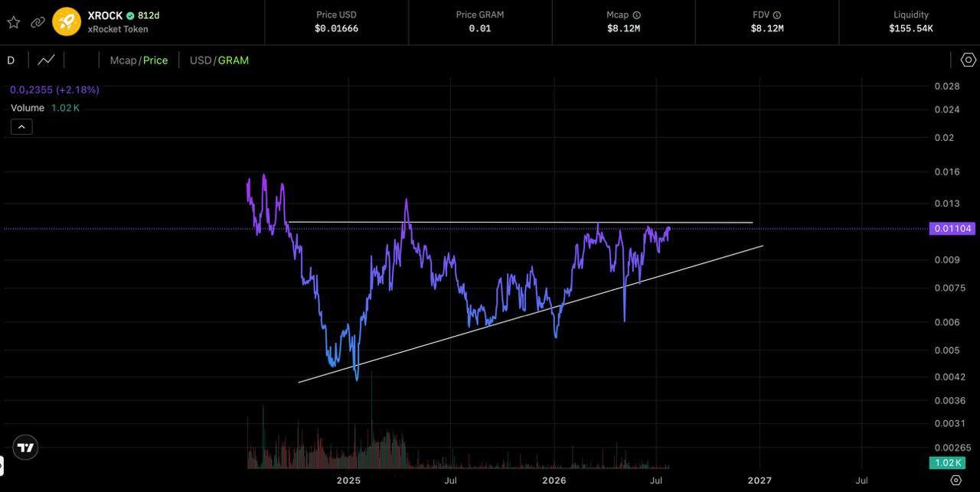Click the 2027 label on the time axis

click(759, 481)
